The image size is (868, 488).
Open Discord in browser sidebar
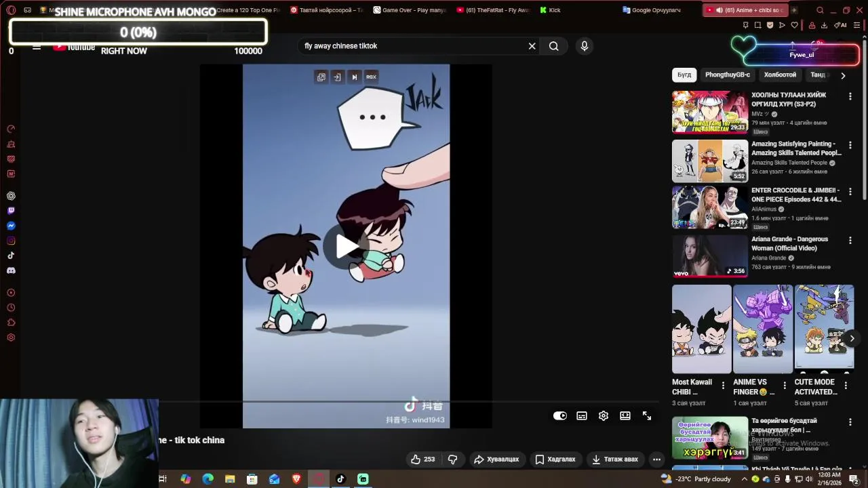click(11, 270)
